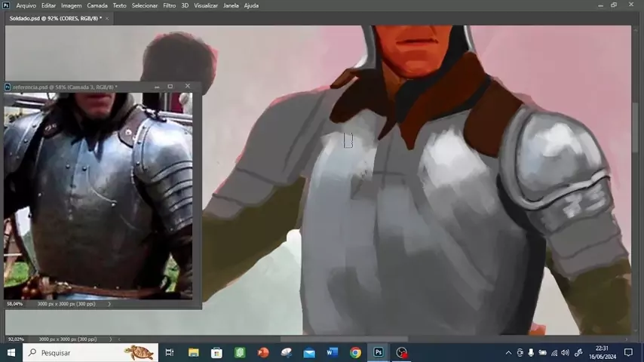Click the 92,02% zoom level field

[17, 339]
